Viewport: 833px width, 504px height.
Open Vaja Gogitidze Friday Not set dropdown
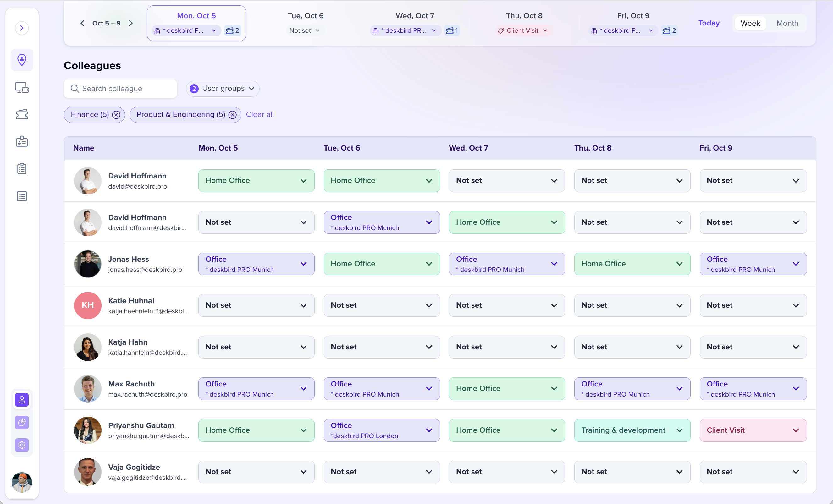point(753,472)
